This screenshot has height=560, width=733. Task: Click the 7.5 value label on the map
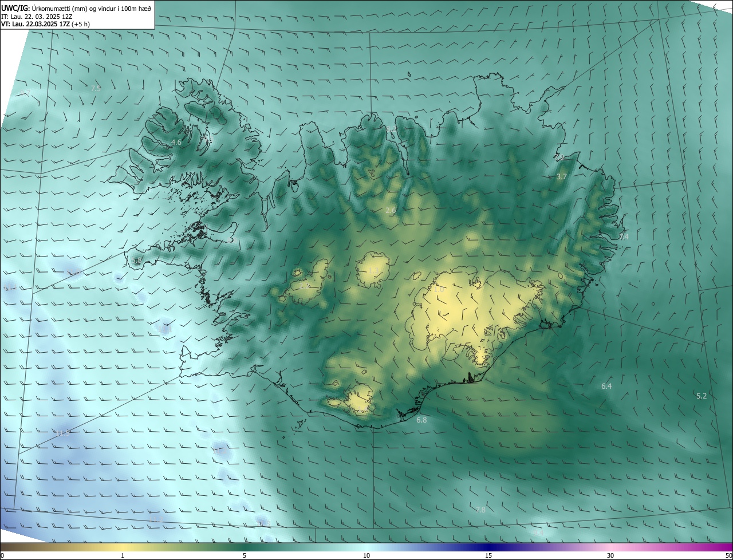[96, 88]
